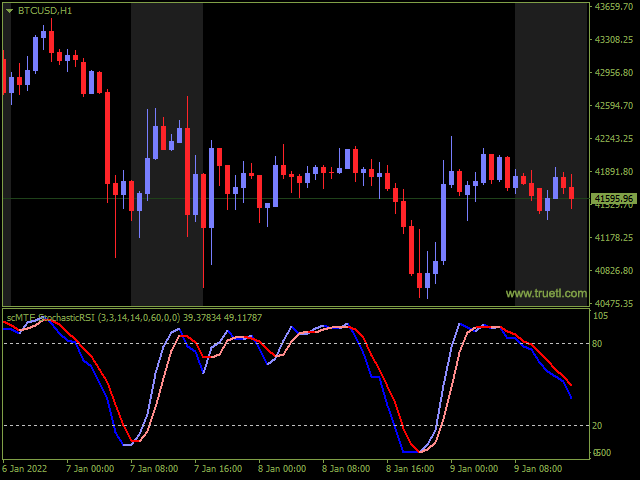Select the 8 Jan 00:00 time label
640x480 pixels.
[282, 469]
